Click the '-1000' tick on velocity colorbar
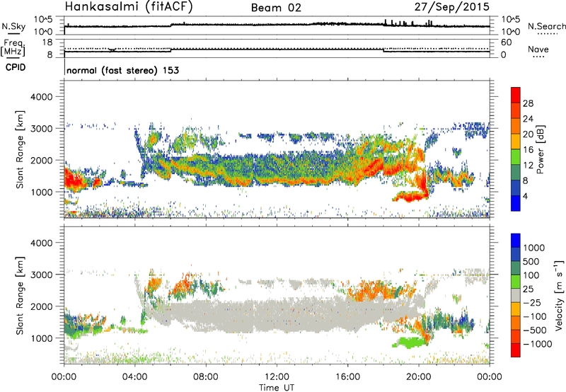This screenshot has height=392, width=566. (537, 344)
